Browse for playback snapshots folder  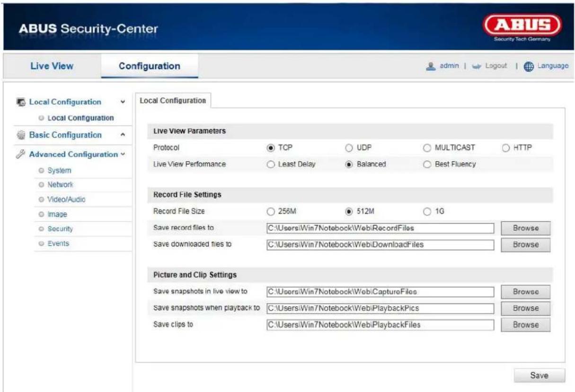526,308
